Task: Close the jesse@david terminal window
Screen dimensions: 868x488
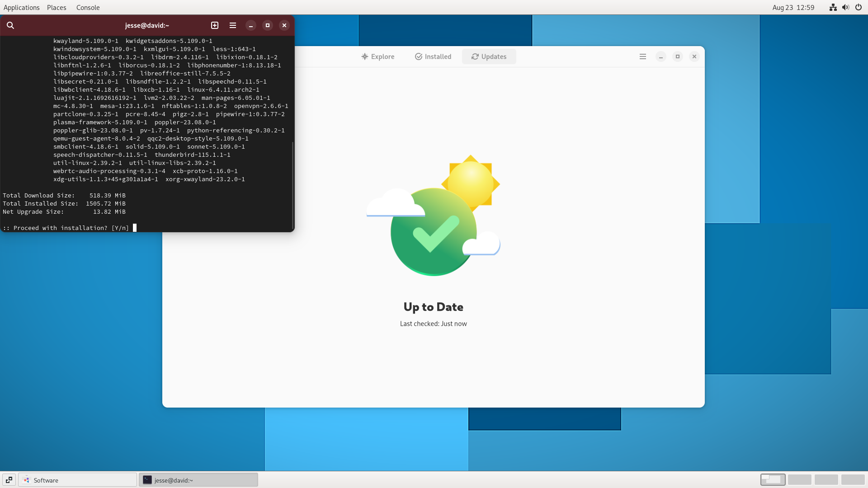Action: [x=284, y=25]
